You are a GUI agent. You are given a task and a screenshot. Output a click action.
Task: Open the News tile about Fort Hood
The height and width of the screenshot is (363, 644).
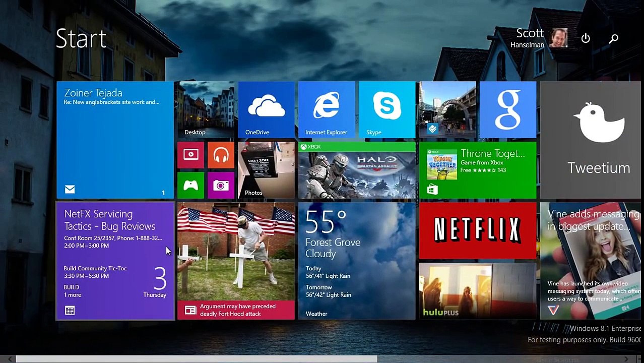(236, 261)
